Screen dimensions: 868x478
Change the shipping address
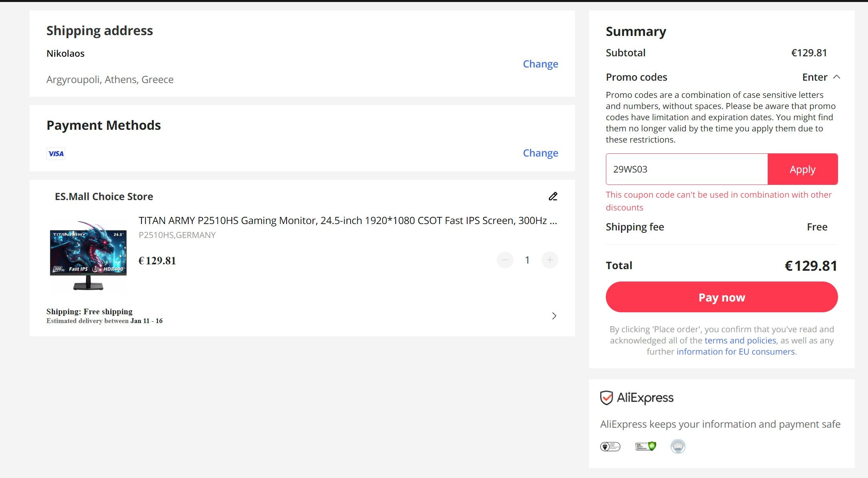point(540,64)
